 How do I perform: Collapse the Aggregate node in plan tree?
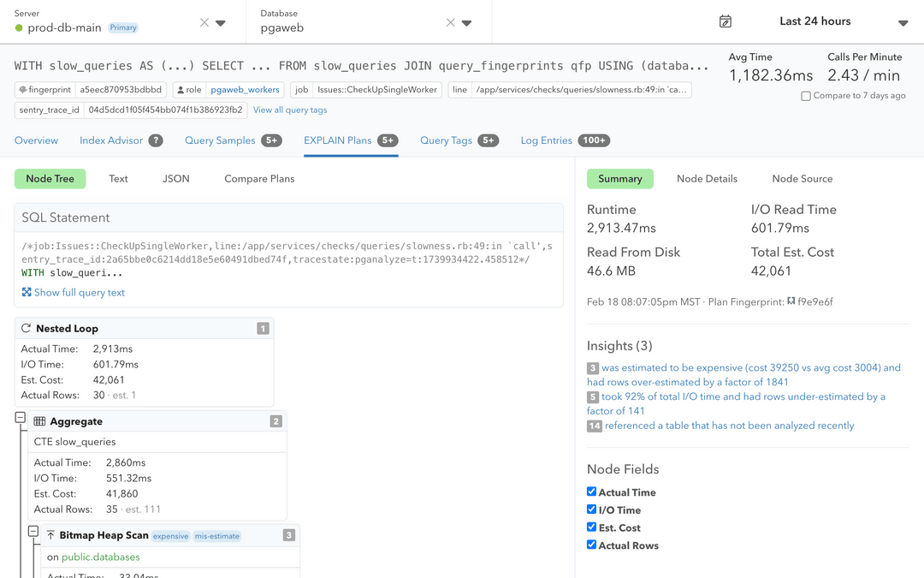[20, 417]
